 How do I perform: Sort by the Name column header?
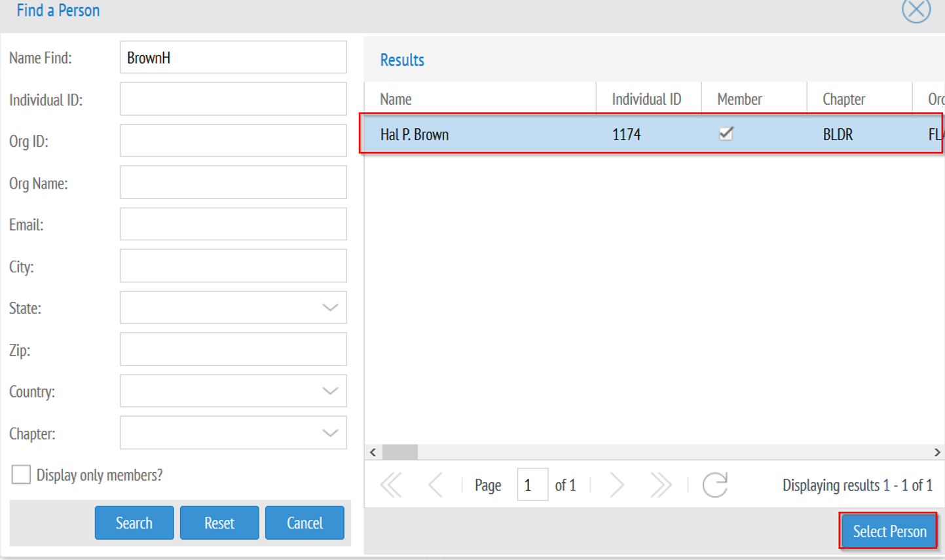(480, 99)
